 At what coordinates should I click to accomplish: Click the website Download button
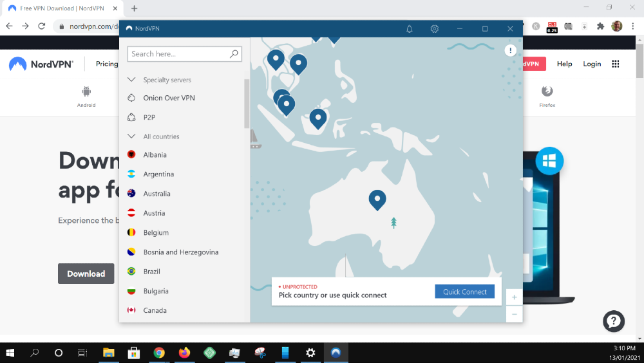coord(86,274)
